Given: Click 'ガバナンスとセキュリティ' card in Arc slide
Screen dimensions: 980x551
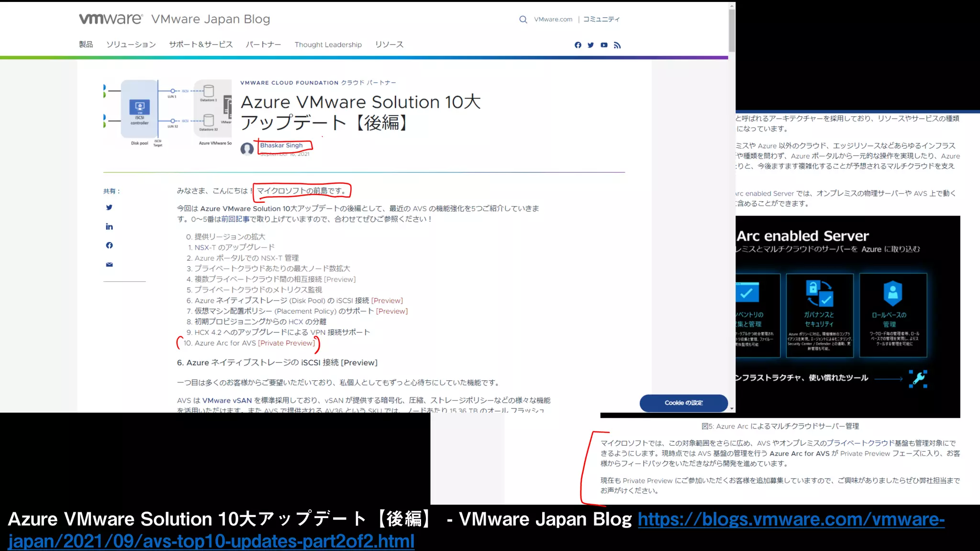Looking at the screenshot, I should coord(819,315).
